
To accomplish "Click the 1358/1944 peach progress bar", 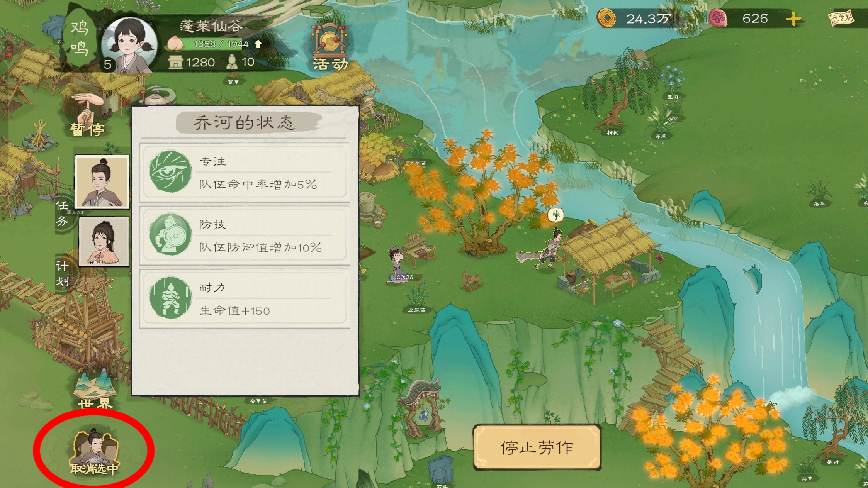I will pos(220,44).
